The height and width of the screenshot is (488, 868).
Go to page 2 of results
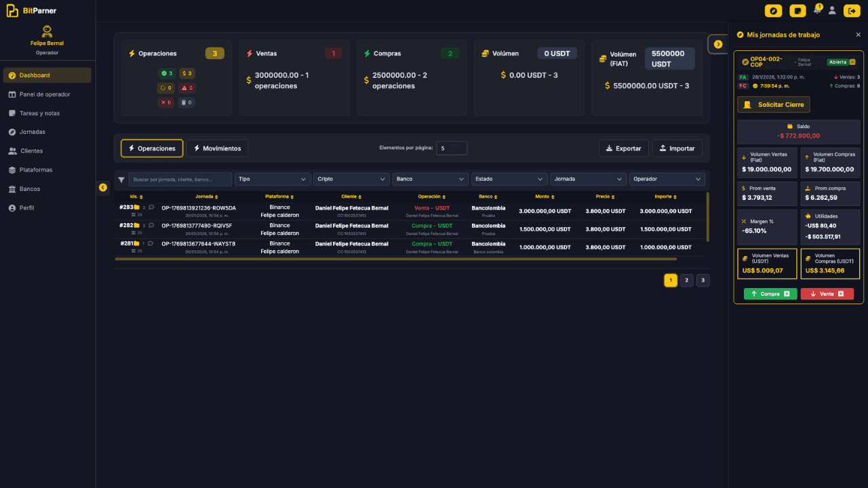coord(686,280)
